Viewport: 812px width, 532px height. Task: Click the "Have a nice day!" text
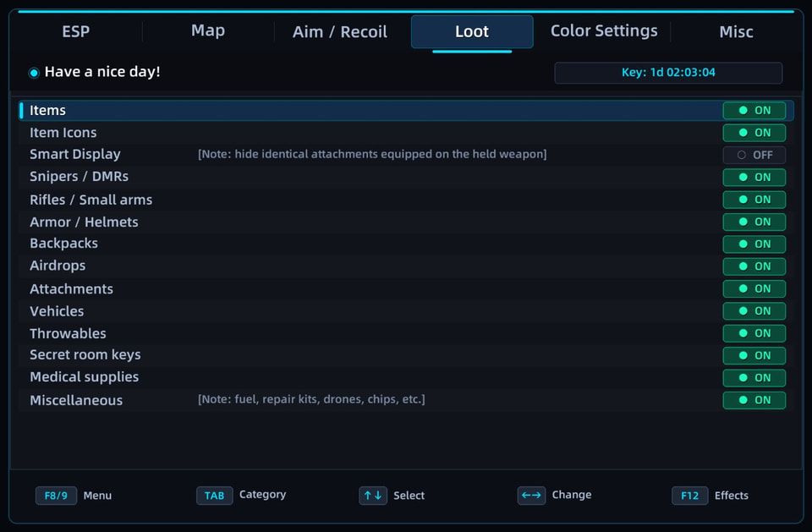click(102, 72)
